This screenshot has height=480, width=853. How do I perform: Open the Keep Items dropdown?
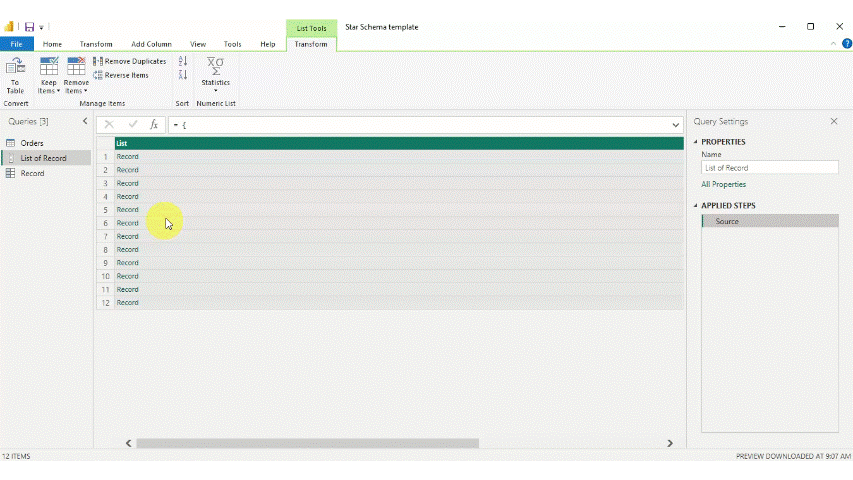tap(48, 78)
